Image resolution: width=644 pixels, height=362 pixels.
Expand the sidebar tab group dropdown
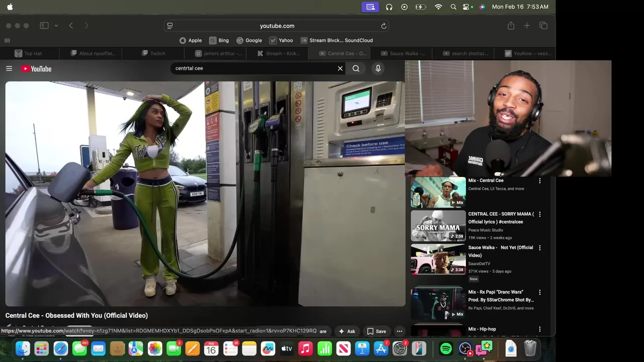pyautogui.click(x=56, y=26)
